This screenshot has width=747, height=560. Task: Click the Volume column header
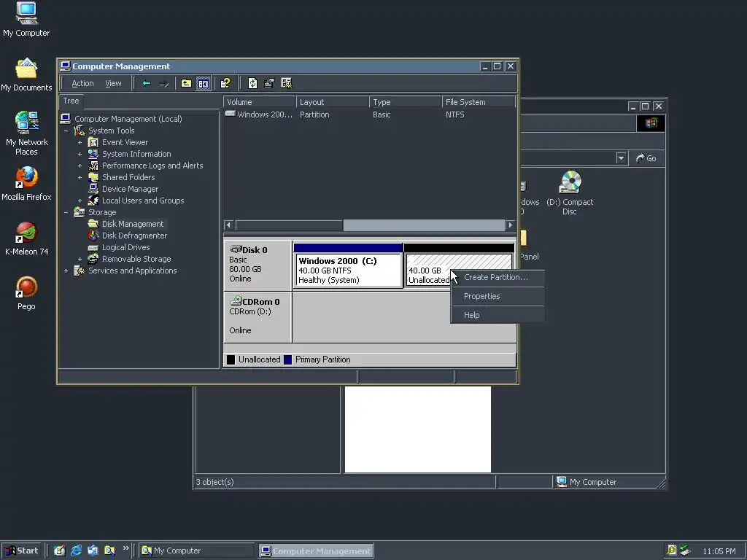(x=259, y=102)
